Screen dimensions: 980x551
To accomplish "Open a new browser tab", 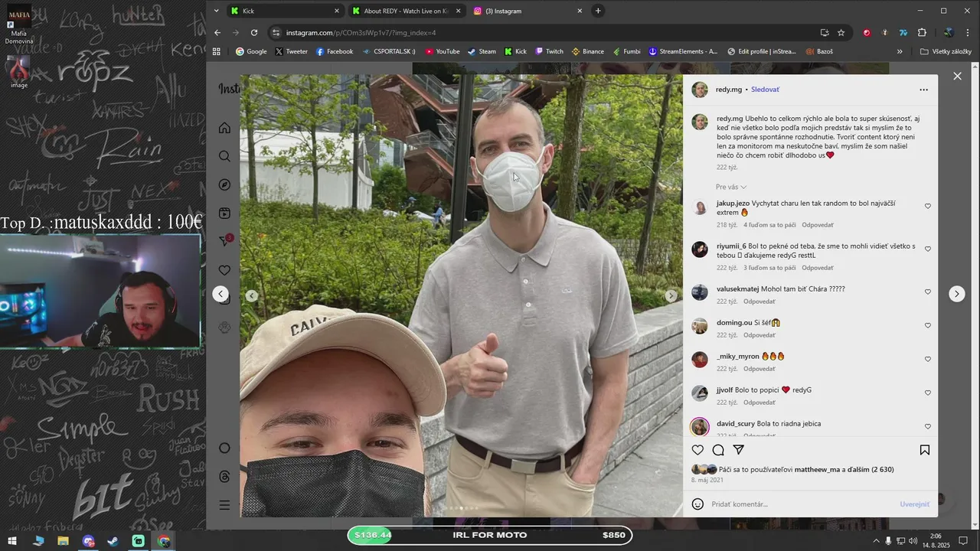I will (598, 11).
